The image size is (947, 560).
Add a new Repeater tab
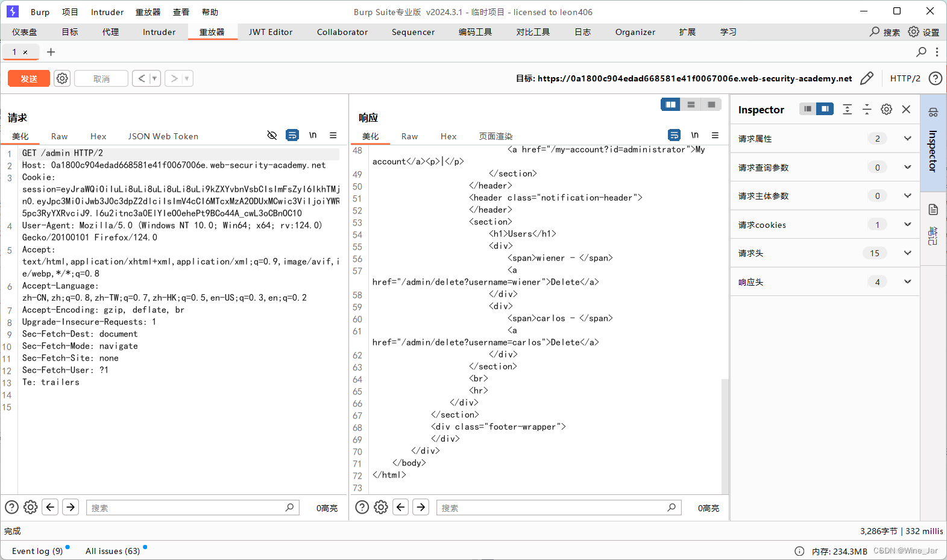51,52
